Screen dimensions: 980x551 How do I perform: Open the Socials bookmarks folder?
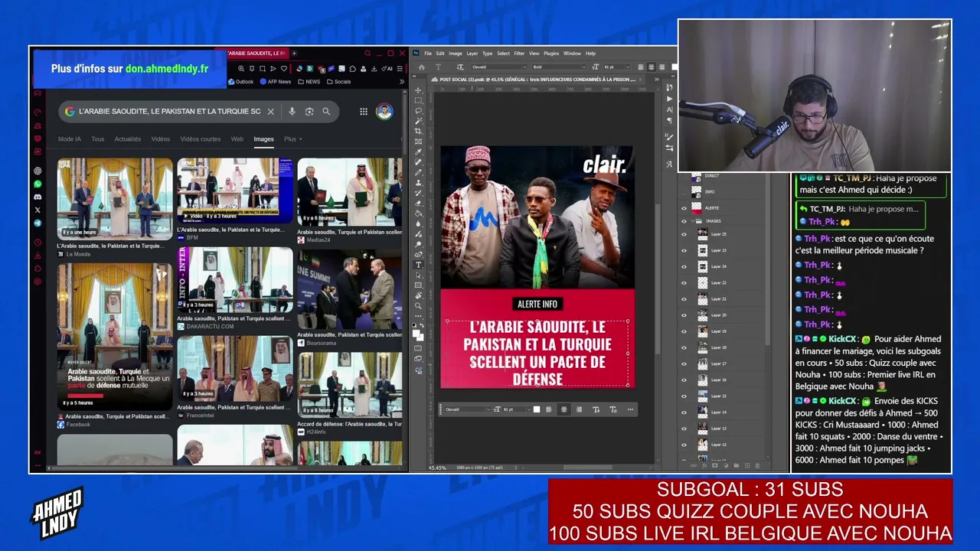pos(339,82)
